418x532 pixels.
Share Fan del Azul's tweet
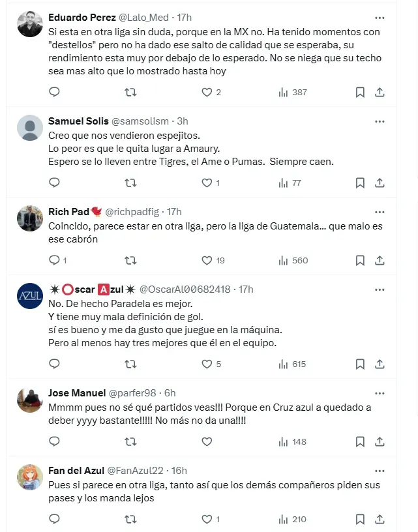point(380,520)
